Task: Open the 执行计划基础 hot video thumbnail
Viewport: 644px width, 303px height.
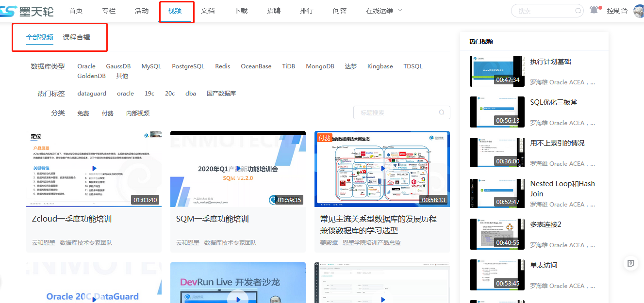Action: [x=497, y=71]
